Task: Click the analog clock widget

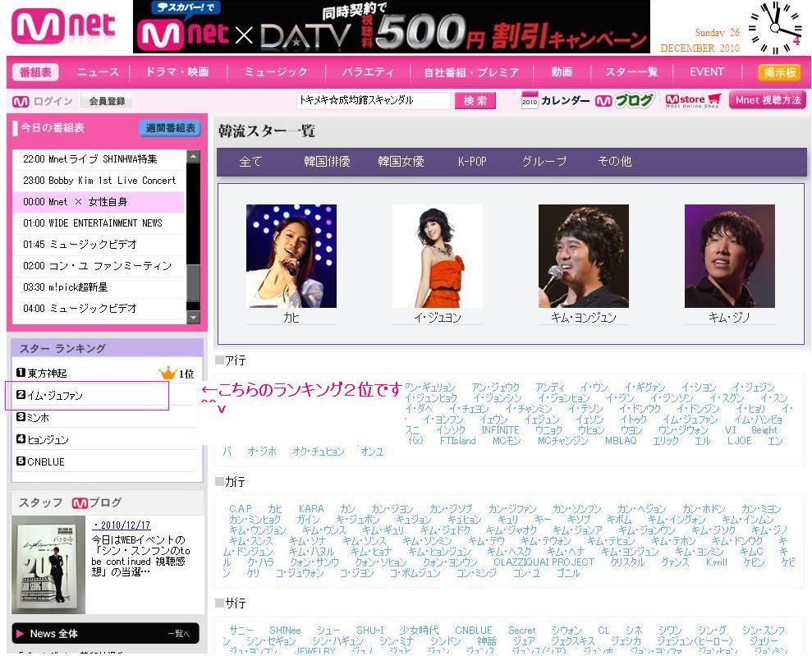Action: click(775, 27)
